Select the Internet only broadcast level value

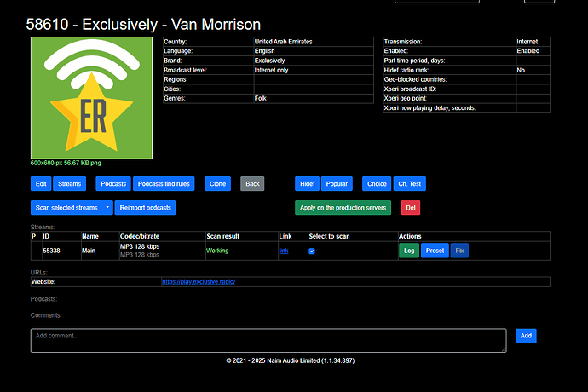(x=272, y=70)
